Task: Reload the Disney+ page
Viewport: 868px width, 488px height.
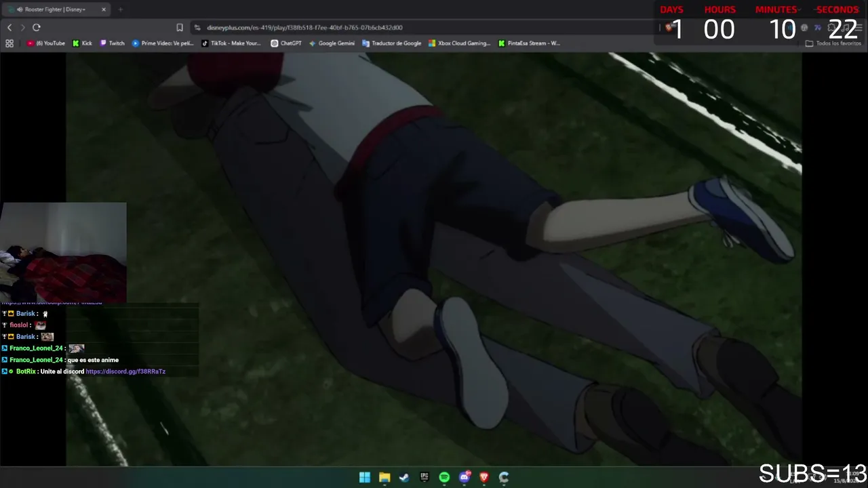Action: click(37, 27)
